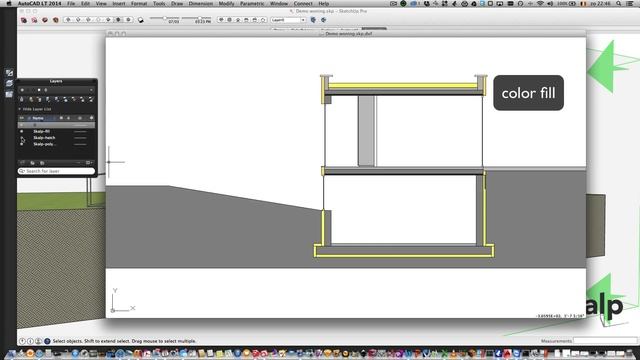This screenshot has width=640, height=360.
Task: Toggle shadows on/off in SketchUp toolbar
Action: point(141,20)
